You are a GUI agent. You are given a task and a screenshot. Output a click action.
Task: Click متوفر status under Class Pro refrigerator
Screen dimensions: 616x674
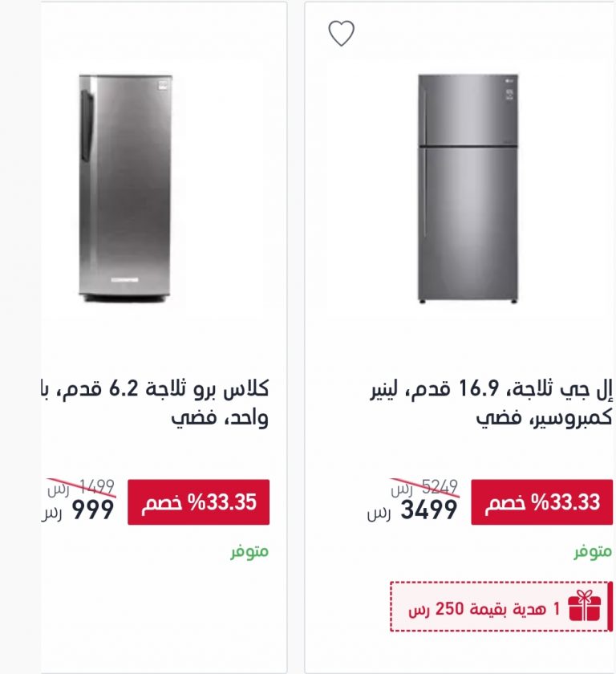pyautogui.click(x=249, y=551)
